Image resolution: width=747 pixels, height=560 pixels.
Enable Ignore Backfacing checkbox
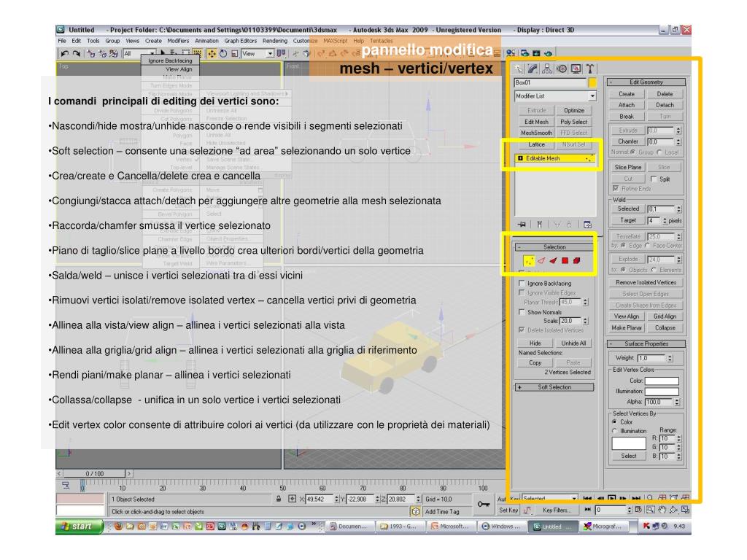click(x=522, y=284)
